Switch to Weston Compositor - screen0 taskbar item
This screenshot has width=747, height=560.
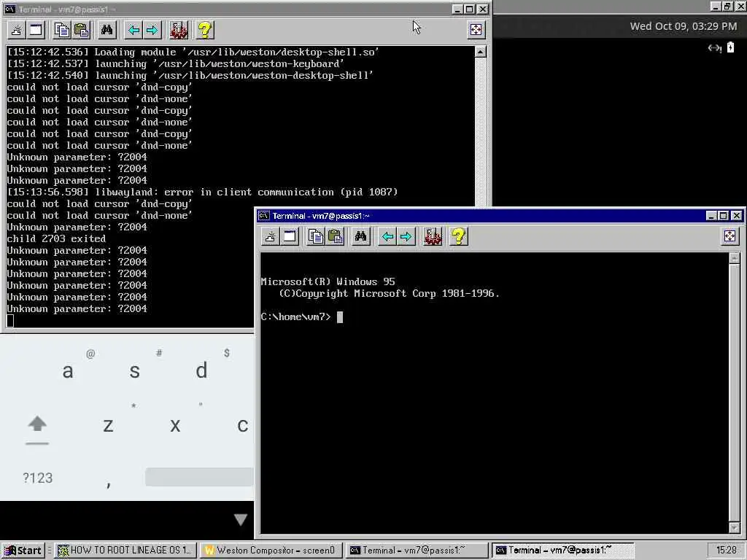[x=270, y=551]
